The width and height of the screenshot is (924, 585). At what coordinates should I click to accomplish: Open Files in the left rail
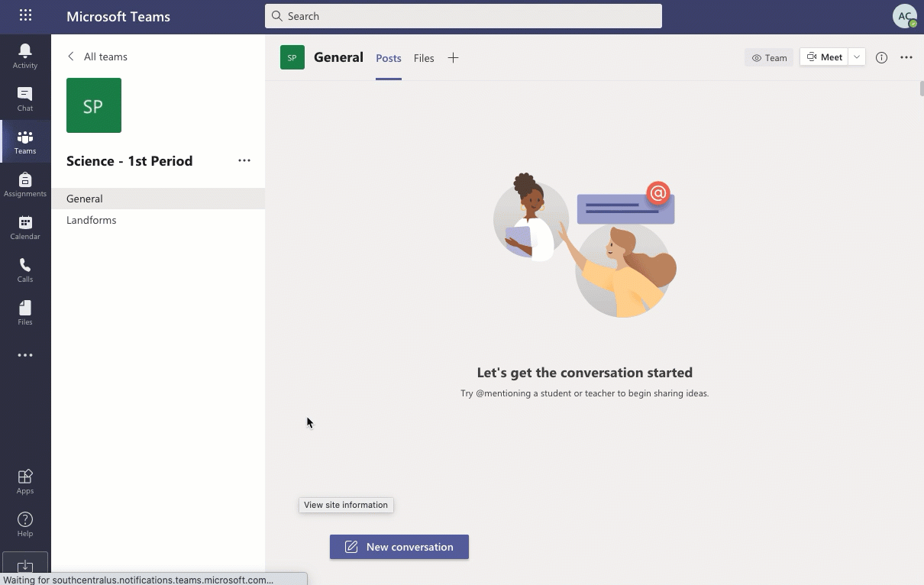(x=25, y=312)
